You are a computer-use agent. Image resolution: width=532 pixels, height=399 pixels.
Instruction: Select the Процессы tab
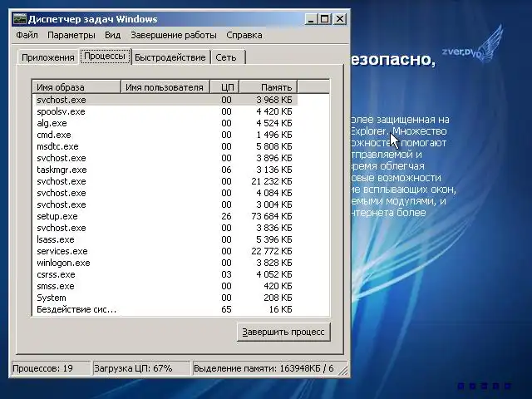(105, 56)
